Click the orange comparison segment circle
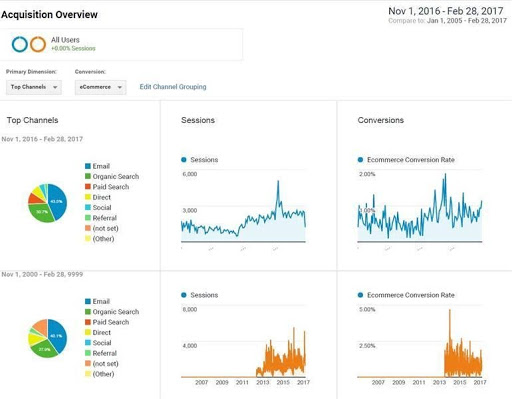This screenshot has height=399, width=512. click(x=38, y=44)
